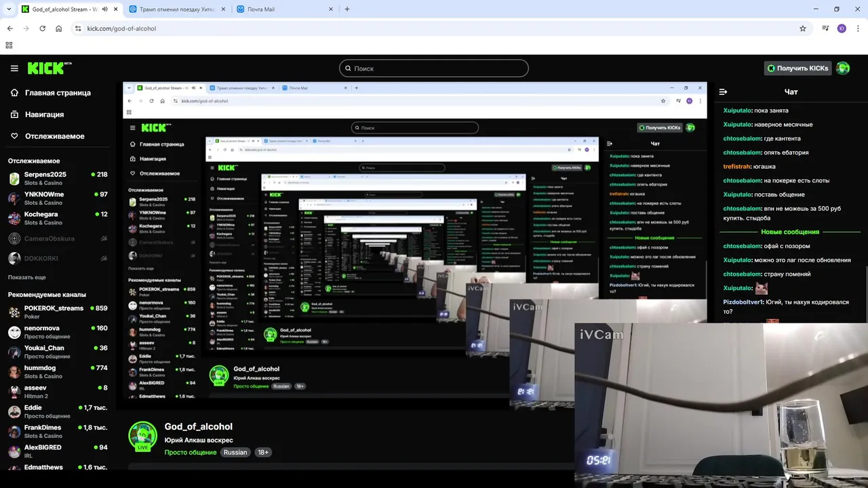Click the God_of_alcohol channel name
The height and width of the screenshot is (488, 868).
[199, 426]
